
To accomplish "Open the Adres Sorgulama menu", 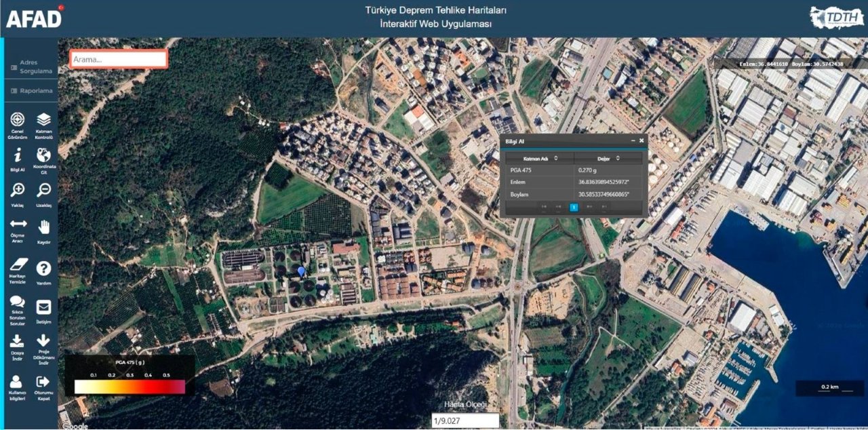I will point(30,66).
